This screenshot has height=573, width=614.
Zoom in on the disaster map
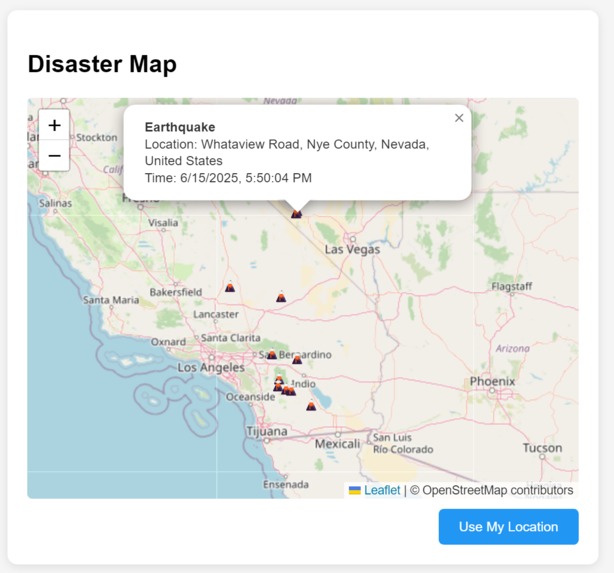pyautogui.click(x=54, y=125)
